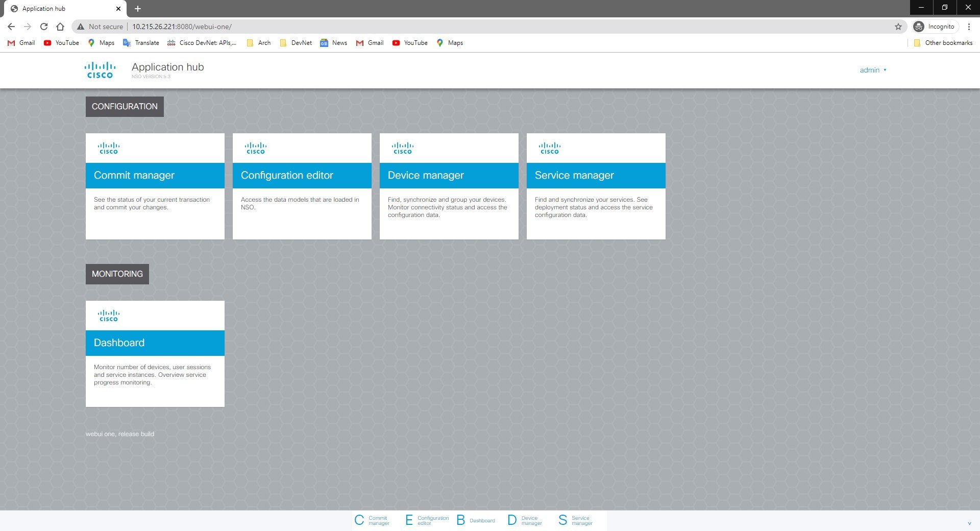Click the NSO version text

click(151, 77)
